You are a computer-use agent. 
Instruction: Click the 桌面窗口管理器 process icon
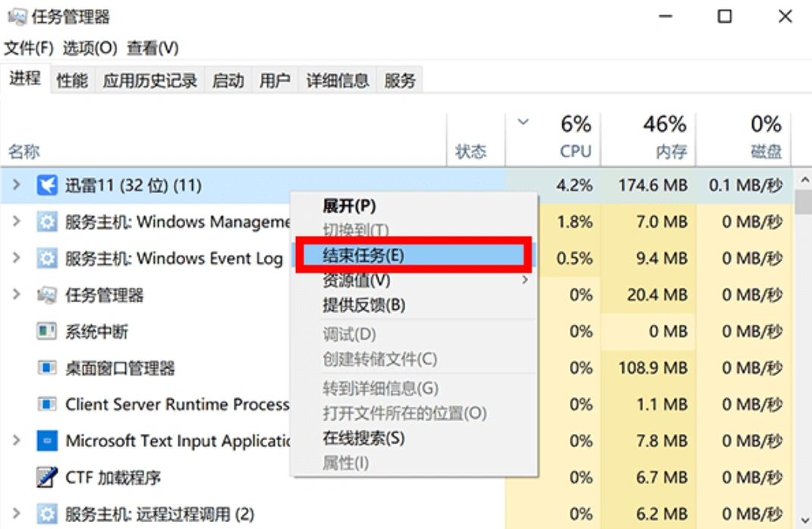(x=47, y=368)
